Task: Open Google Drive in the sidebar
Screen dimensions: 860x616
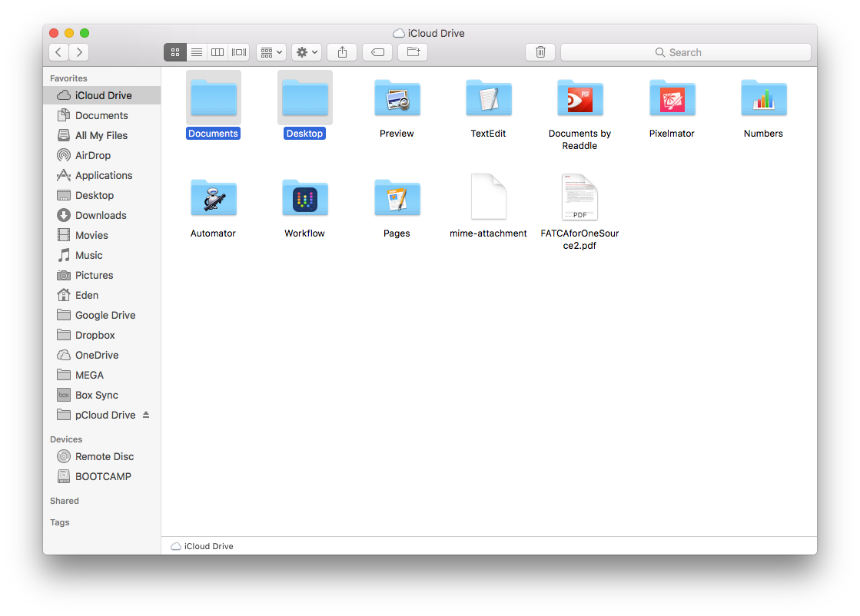Action: [x=102, y=315]
